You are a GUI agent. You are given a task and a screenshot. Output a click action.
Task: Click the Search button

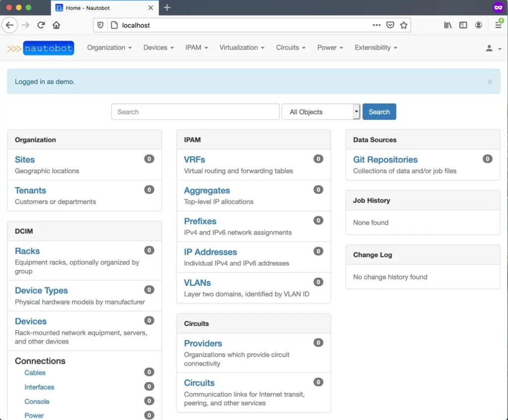point(379,112)
